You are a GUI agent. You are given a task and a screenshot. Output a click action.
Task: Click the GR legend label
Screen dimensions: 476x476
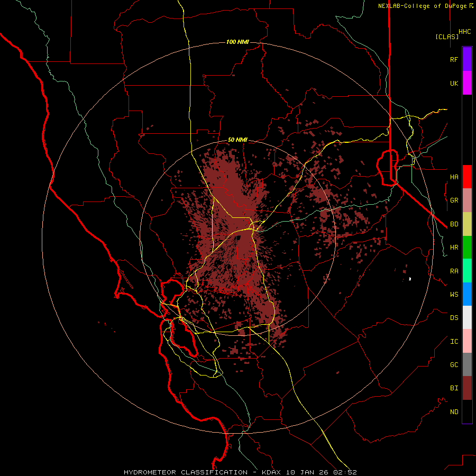(454, 200)
